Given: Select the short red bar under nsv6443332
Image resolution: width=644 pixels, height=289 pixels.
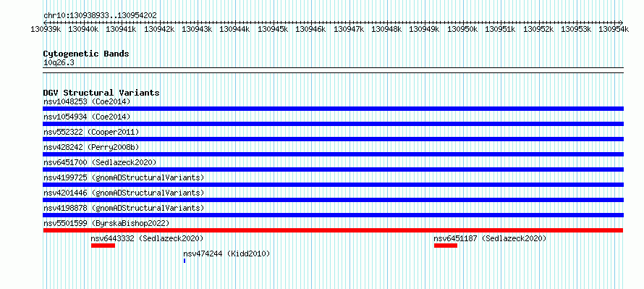Looking at the screenshot, I should (103, 246).
